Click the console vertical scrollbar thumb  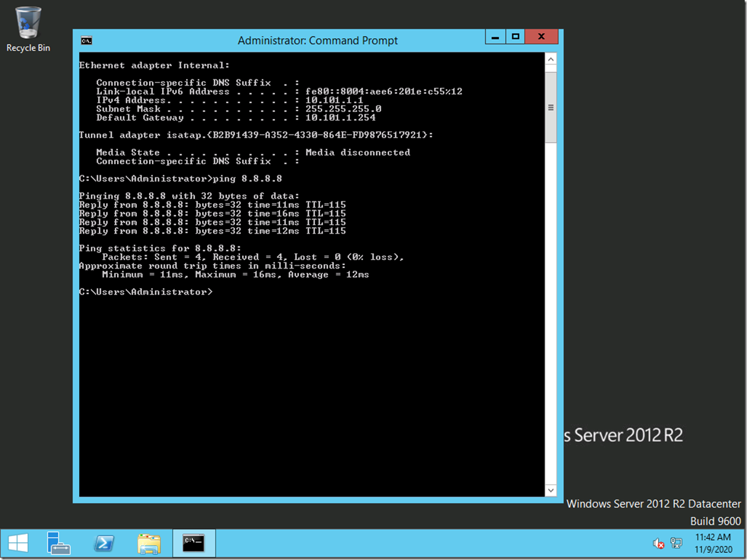pos(551,107)
